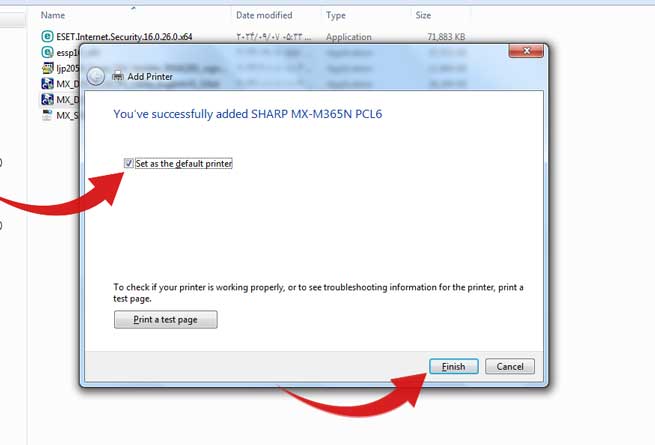The image size is (655, 445).
Task: Select the ESET.Internet.Security.16.0.26.0.x64 file name
Action: pos(124,37)
